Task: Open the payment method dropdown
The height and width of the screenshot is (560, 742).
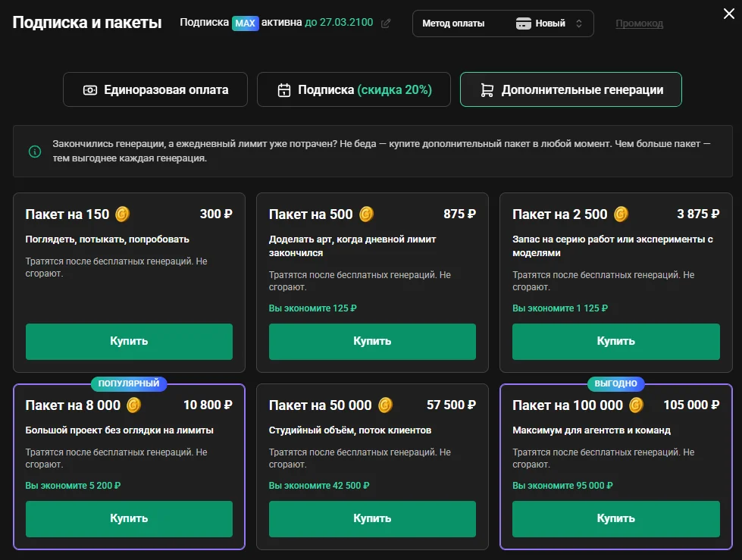Action: [503, 23]
